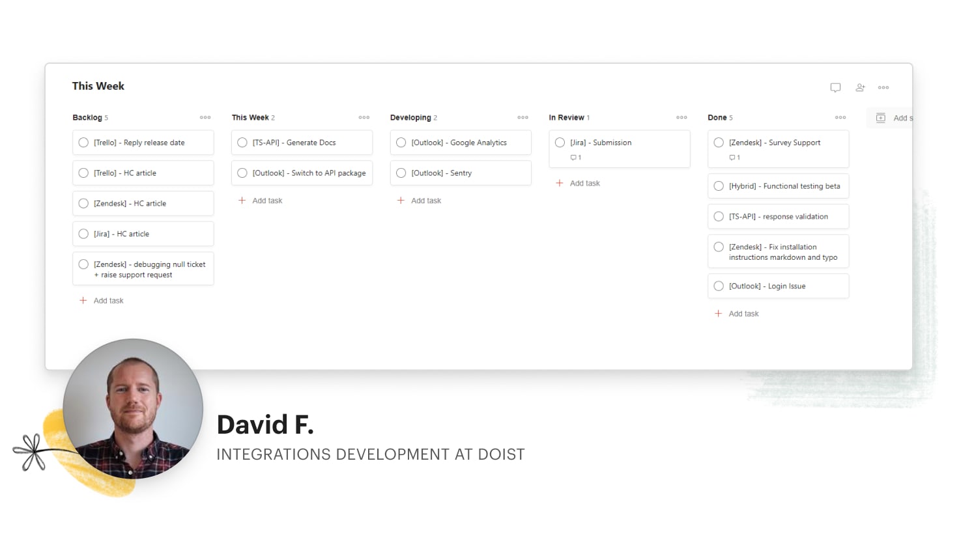Screen dimensions: 959x560
Task: Open the Backlog section options menu
Action: 205,117
